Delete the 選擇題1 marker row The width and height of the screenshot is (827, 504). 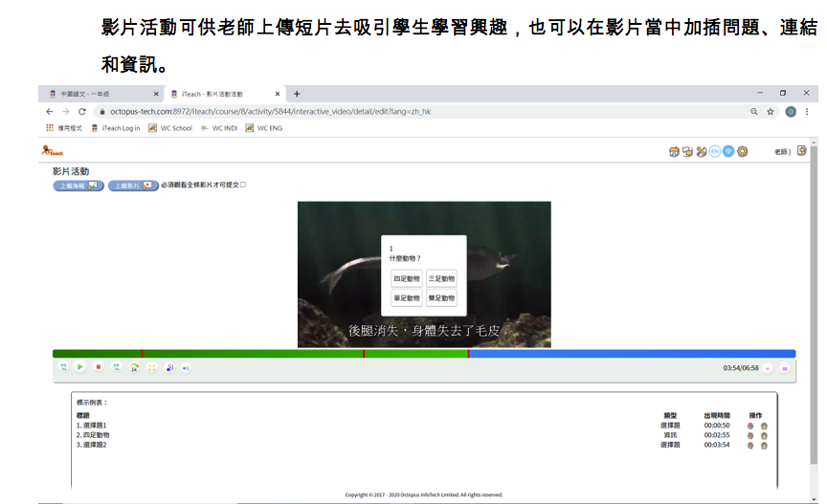click(x=764, y=426)
